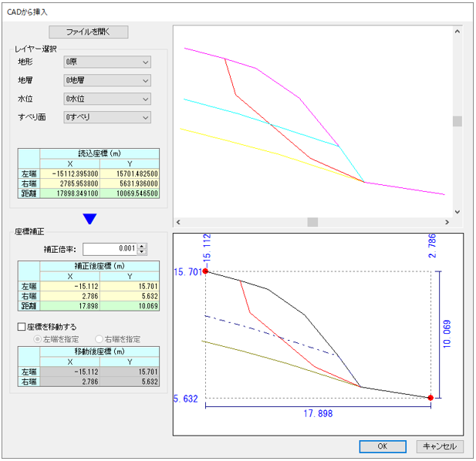
Task: Click the -15.112 vertical X label in the diagram
Action: pyautogui.click(x=207, y=251)
